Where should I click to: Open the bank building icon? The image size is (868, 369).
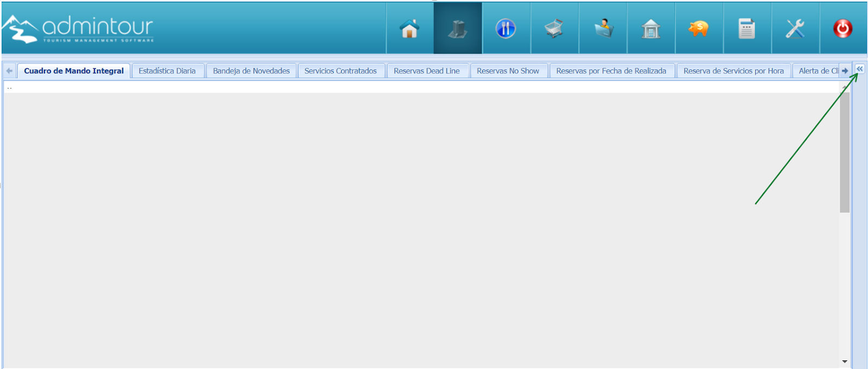(650, 28)
